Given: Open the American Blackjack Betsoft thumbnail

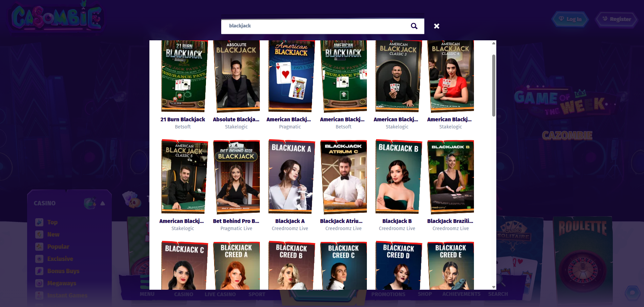Looking at the screenshot, I should [x=344, y=76].
